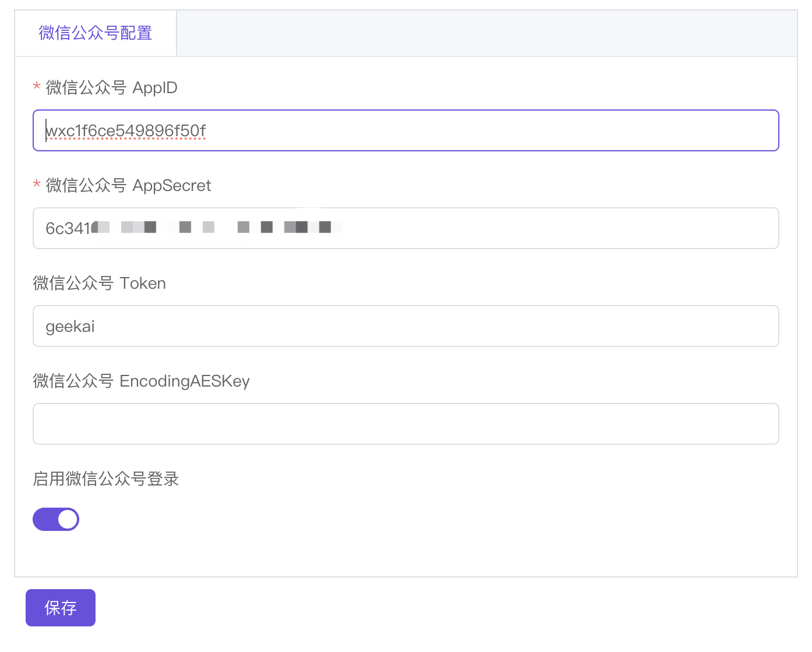Select the Token field containing geekai
The width and height of the screenshot is (812, 652).
(406, 326)
